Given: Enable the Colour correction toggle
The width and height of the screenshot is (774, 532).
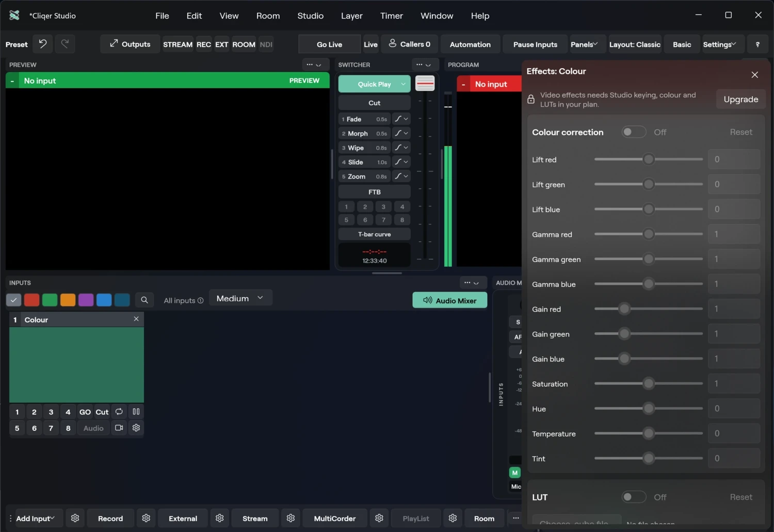Looking at the screenshot, I should [634, 132].
